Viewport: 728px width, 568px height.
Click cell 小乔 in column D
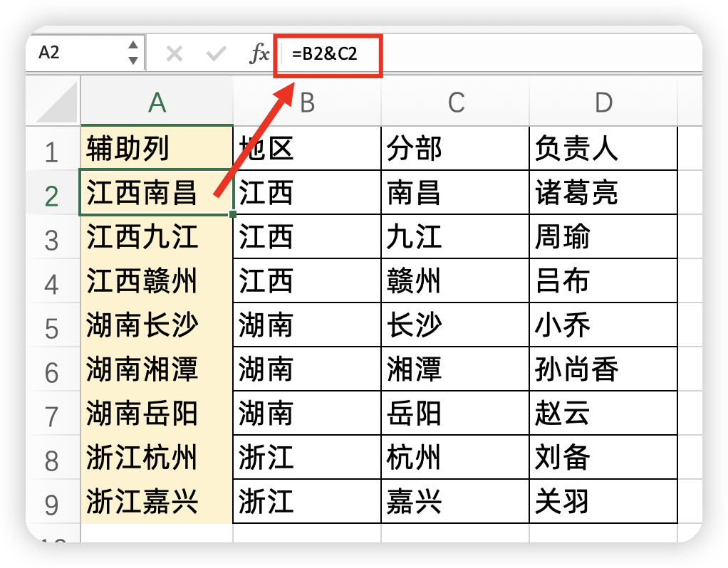pyautogui.click(x=603, y=325)
